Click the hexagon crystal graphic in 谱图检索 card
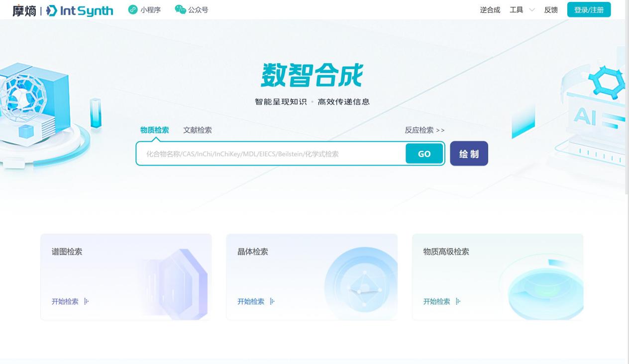This screenshot has width=629, height=364. coord(177,284)
